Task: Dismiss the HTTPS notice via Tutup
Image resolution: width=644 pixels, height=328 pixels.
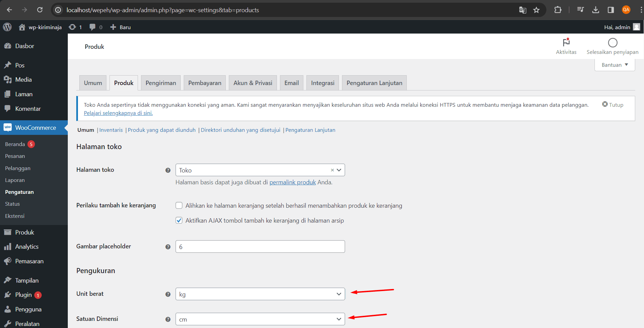Action: click(612, 105)
